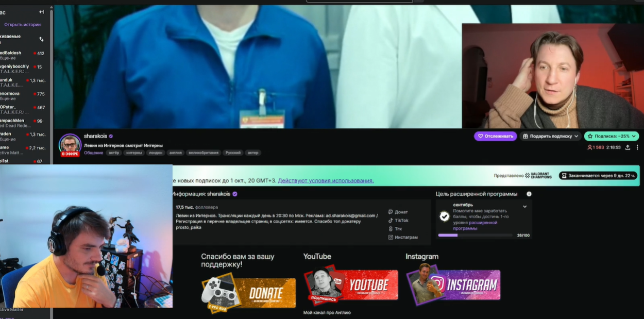644x319 pixels.
Task: Open the sharakois avatar with В ЭФИРЕ badge
Action: 70,145
